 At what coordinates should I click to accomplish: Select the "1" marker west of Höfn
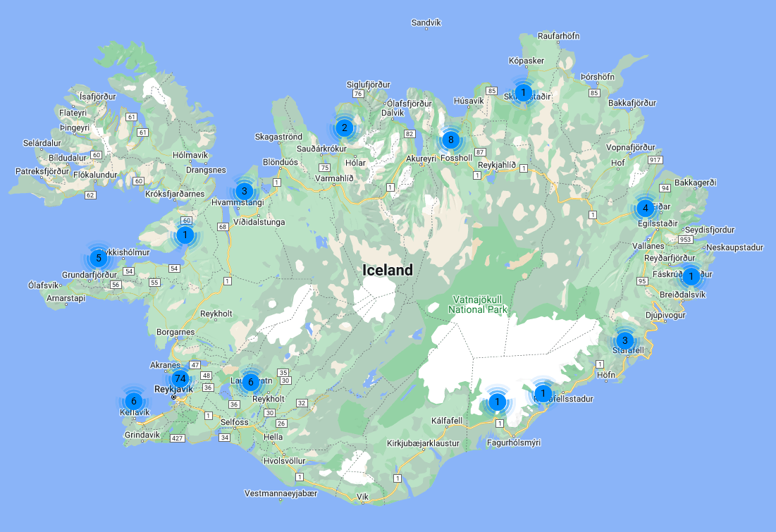point(543,393)
